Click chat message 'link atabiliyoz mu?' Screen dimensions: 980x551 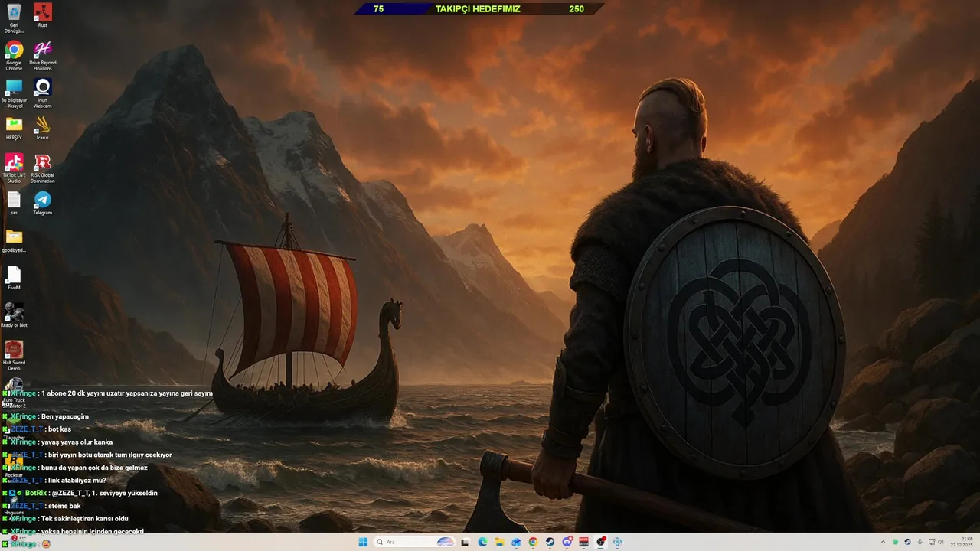coord(77,481)
